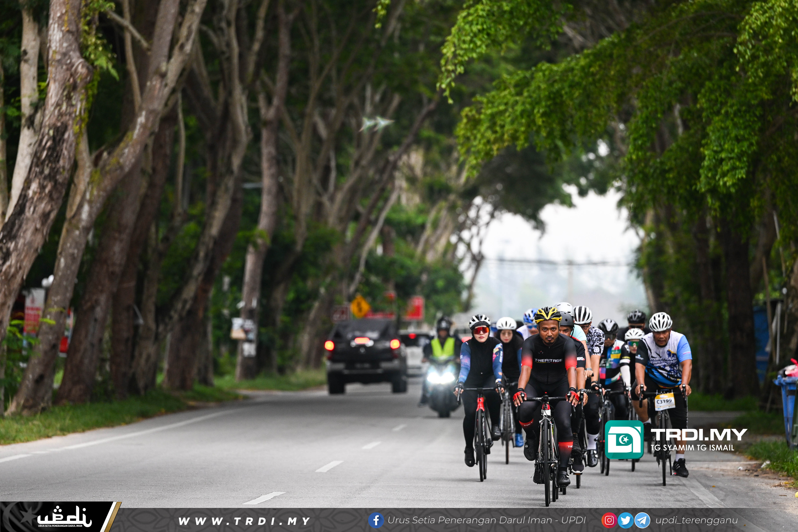This screenshot has height=532, width=798.
Task: Click the T-HERITAGE text on jersey
Action: pos(548,360)
